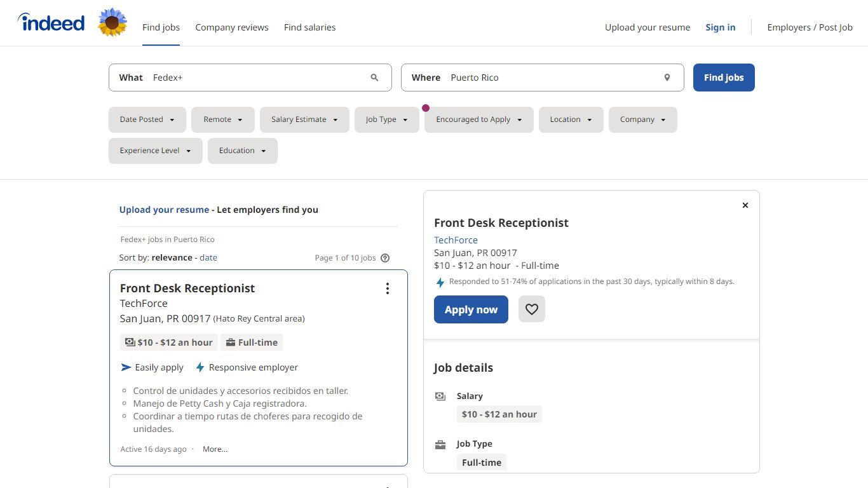The height and width of the screenshot is (488, 868).
Task: Click the Full-time tag on the job card
Action: [x=252, y=342]
